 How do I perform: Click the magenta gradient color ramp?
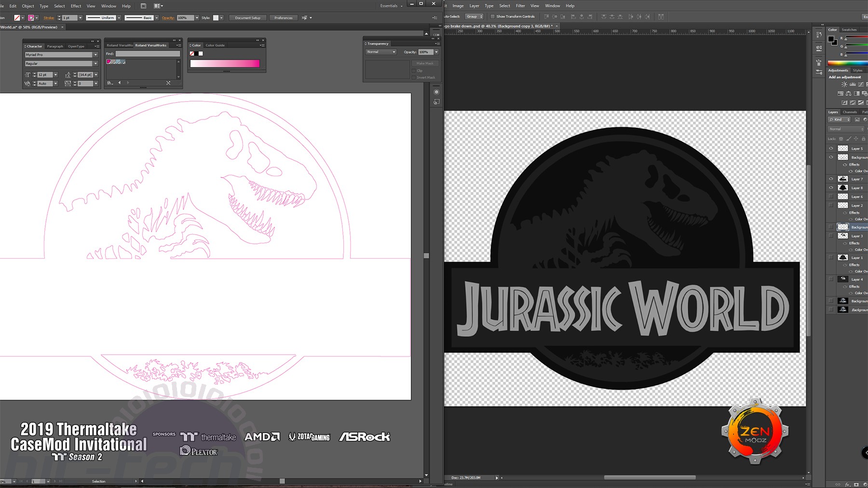[225, 64]
